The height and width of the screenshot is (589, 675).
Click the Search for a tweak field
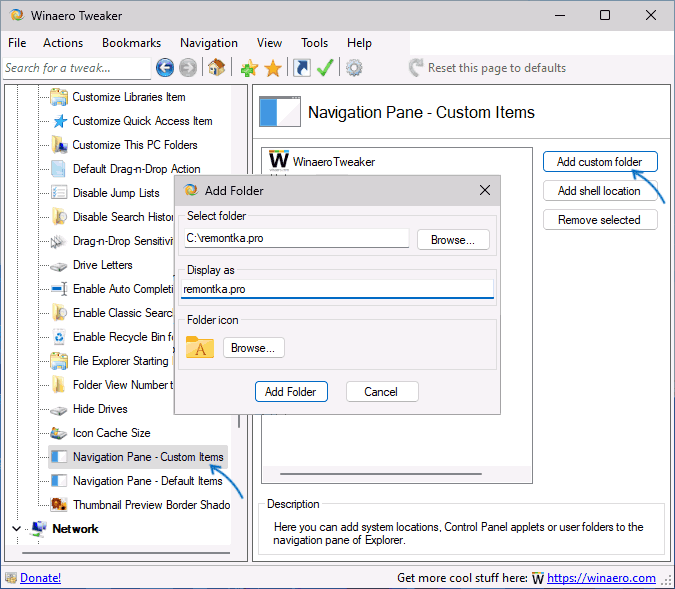(77, 68)
